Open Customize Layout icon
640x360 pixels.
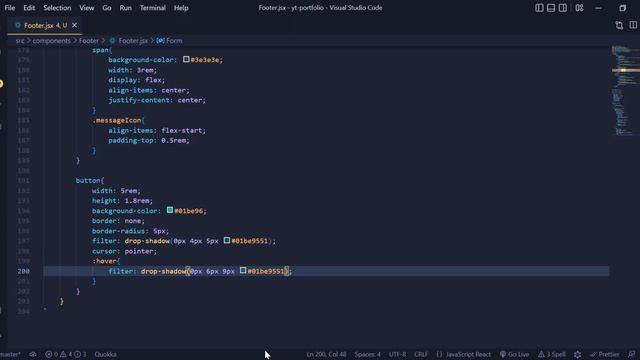pos(579,8)
